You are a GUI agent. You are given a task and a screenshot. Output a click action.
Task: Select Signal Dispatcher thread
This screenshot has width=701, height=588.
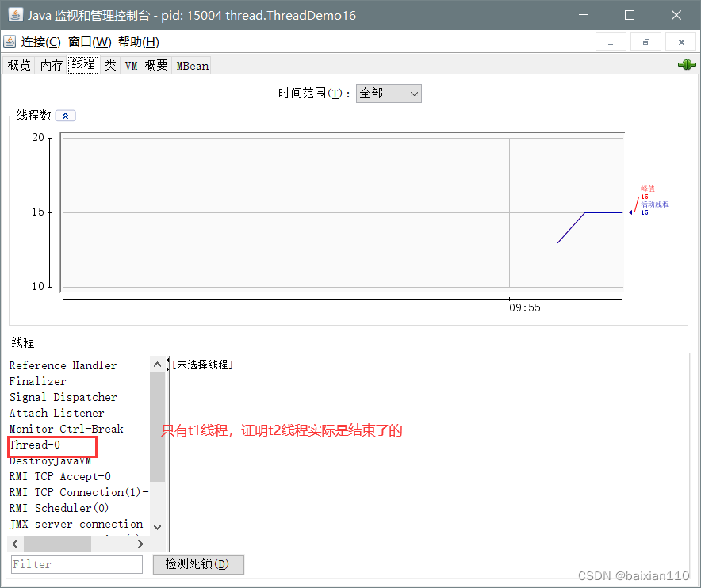point(63,397)
